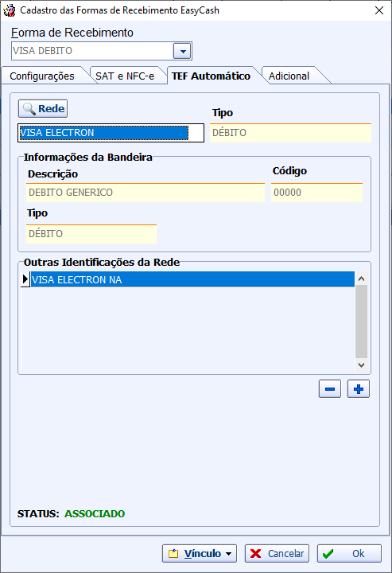This screenshot has width=392, height=573.
Task: Open the SAT e NFC-e tab
Action: (125, 76)
